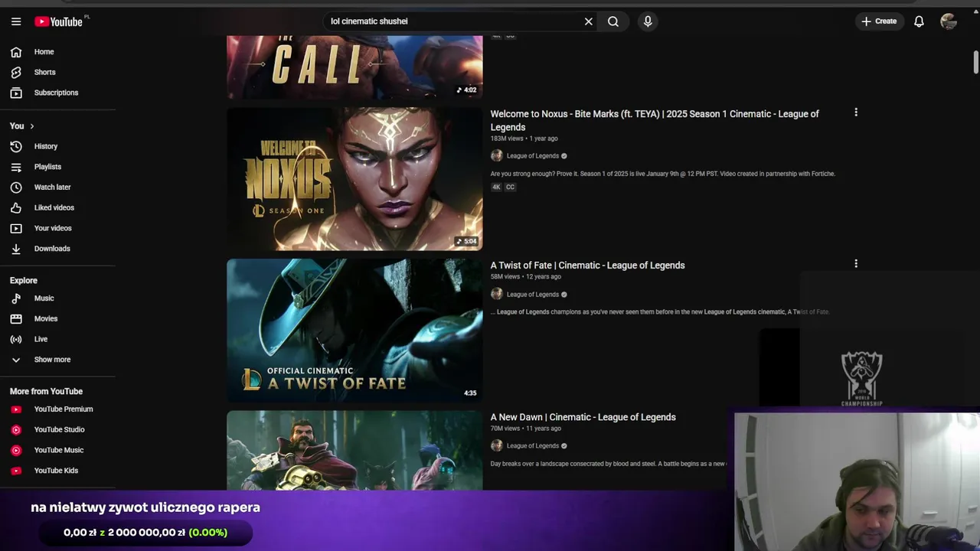The image size is (980, 551).
Task: Click the YouTube Music icon
Action: point(16,450)
